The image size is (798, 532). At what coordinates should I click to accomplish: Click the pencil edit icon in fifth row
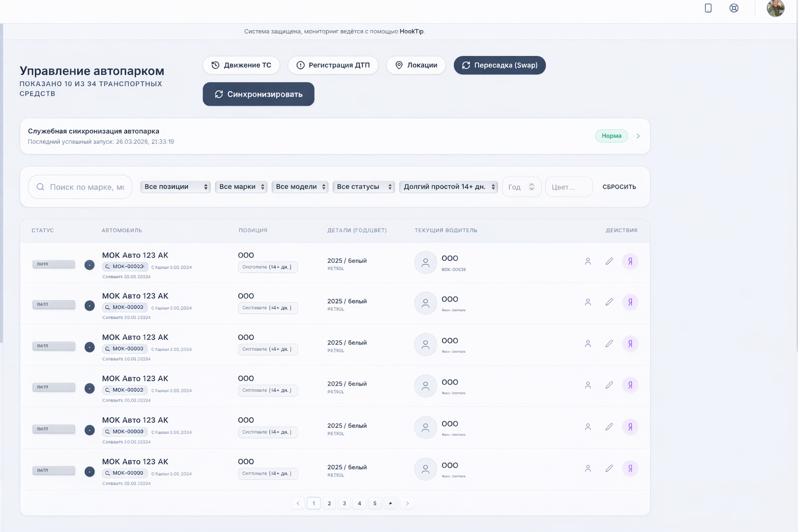coord(609,427)
